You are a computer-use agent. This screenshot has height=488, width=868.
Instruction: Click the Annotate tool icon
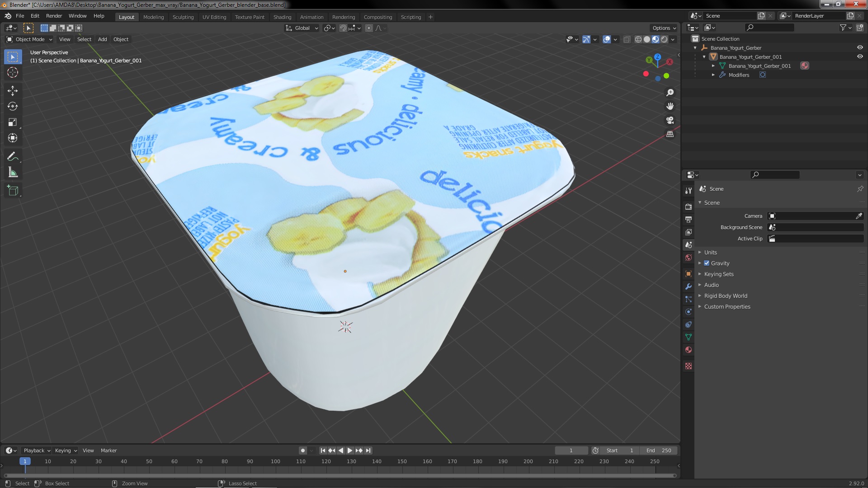click(x=13, y=155)
